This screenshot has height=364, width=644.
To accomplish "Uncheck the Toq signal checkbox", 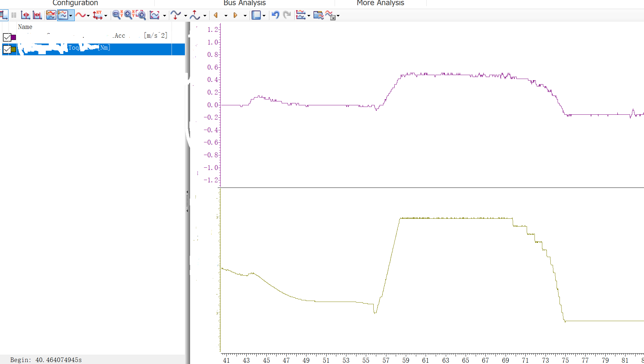I will click(x=7, y=49).
